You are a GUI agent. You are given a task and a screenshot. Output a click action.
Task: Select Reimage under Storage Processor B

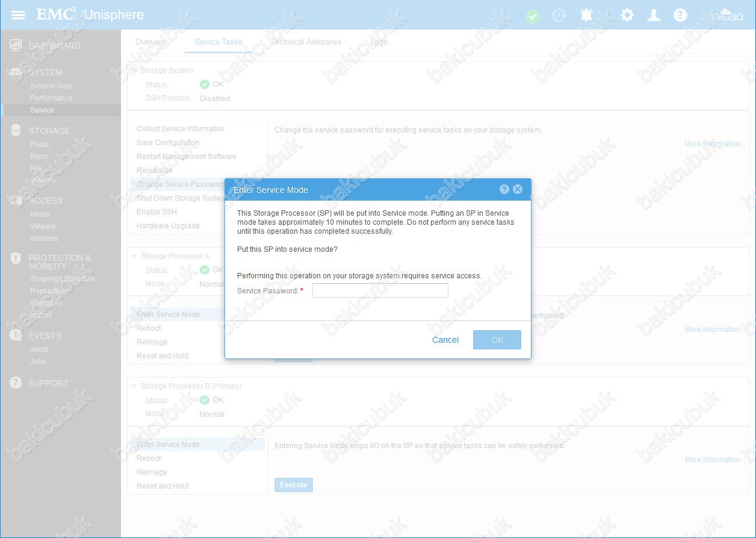pos(152,472)
